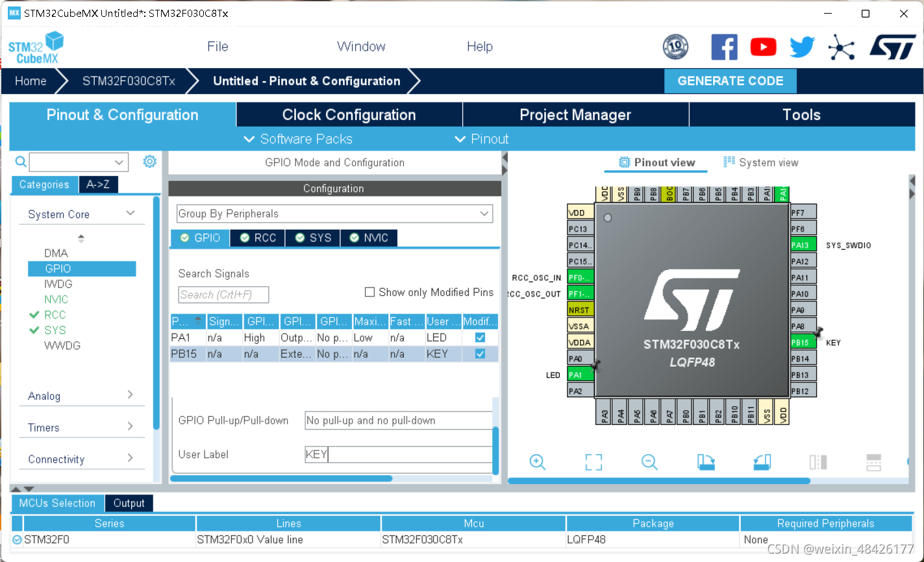Open the ST Facebook page icon

724,47
